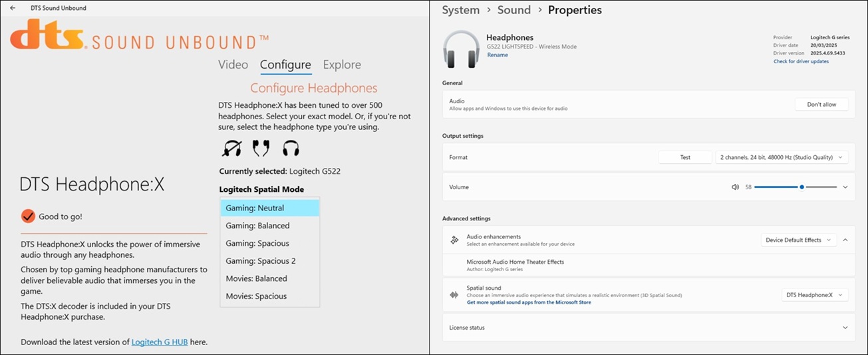Open the audio Format dropdown
The width and height of the screenshot is (868, 355).
click(x=782, y=157)
